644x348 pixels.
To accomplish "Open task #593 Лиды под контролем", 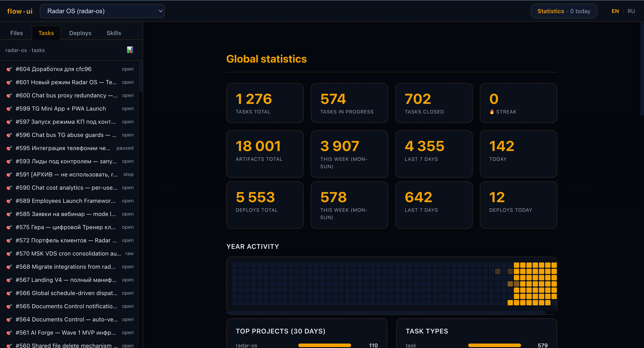I will click(70, 161).
